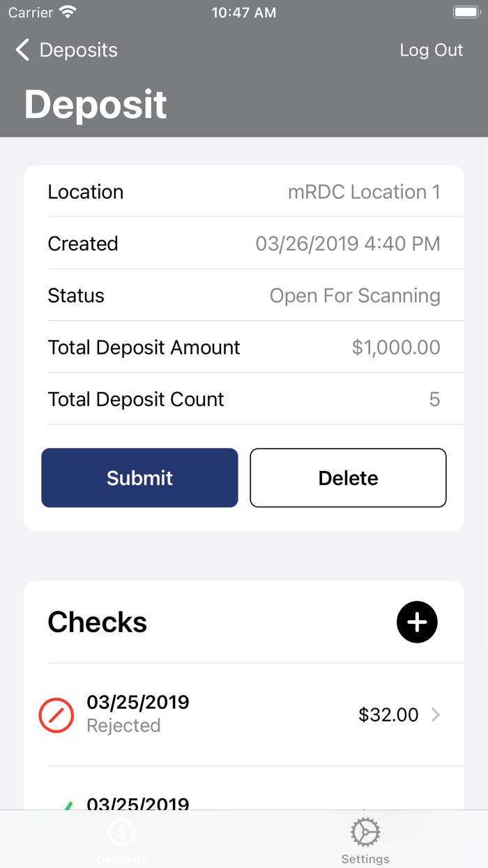Delete the deposit
The image size is (488, 868).
tap(348, 478)
